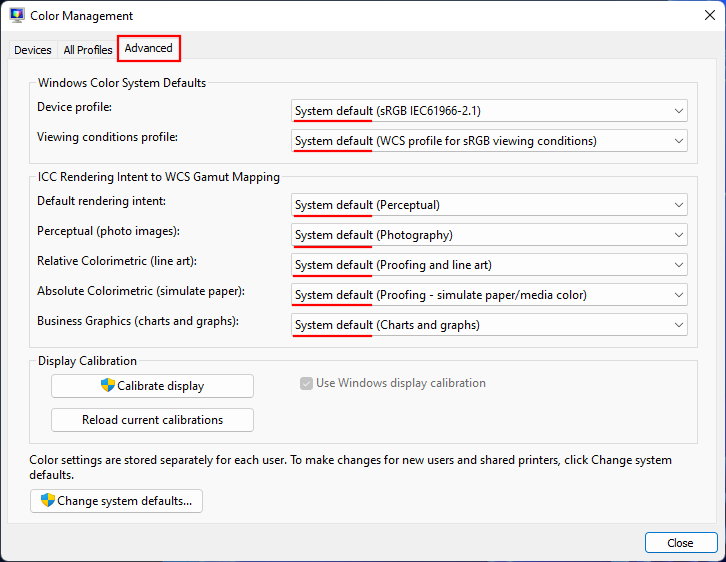Click the Calibrate display button
Viewport: 726px width, 562px height.
152,386
